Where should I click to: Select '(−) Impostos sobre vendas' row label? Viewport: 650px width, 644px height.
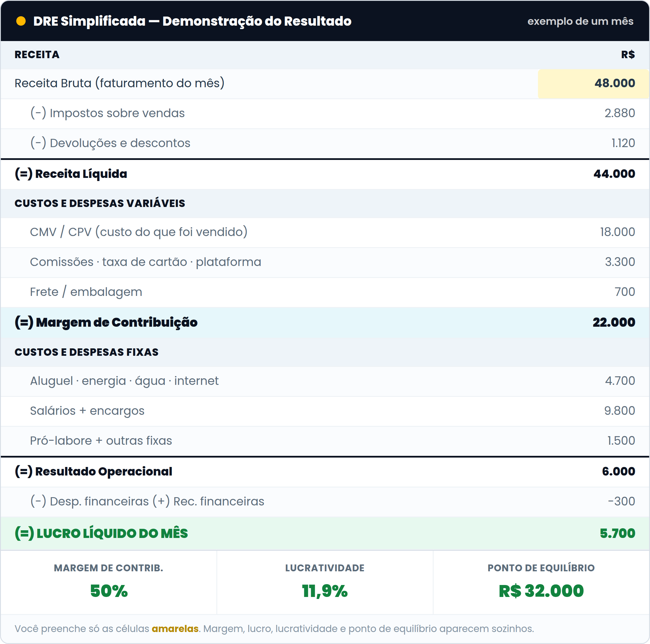(x=107, y=113)
